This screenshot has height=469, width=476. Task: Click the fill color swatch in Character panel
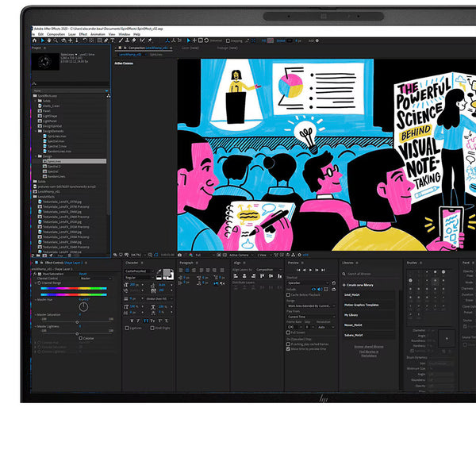pyautogui.click(x=167, y=272)
